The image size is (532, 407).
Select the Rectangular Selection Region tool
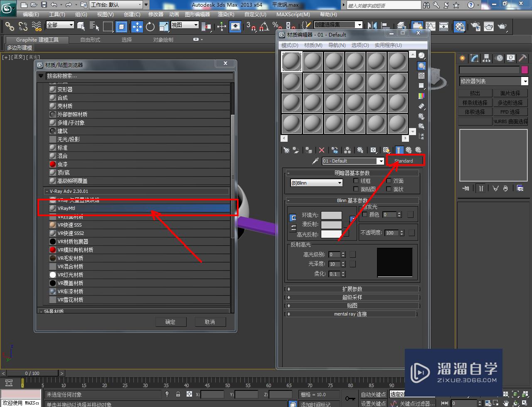click(108, 27)
